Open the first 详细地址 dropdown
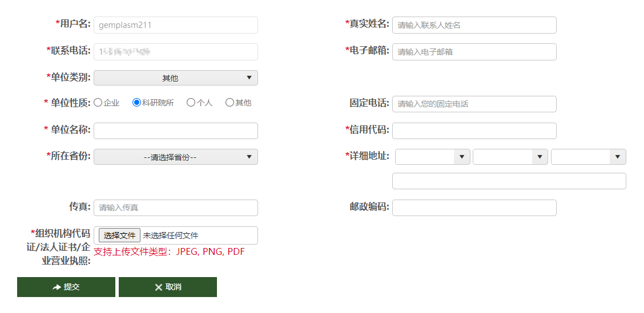Viewport: 644px width, 313px height. (x=432, y=157)
